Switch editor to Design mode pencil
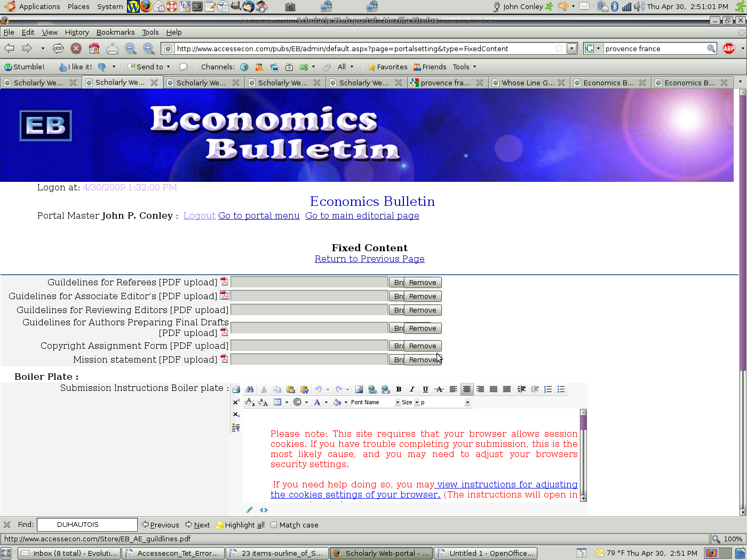747x560 pixels. pos(249,510)
